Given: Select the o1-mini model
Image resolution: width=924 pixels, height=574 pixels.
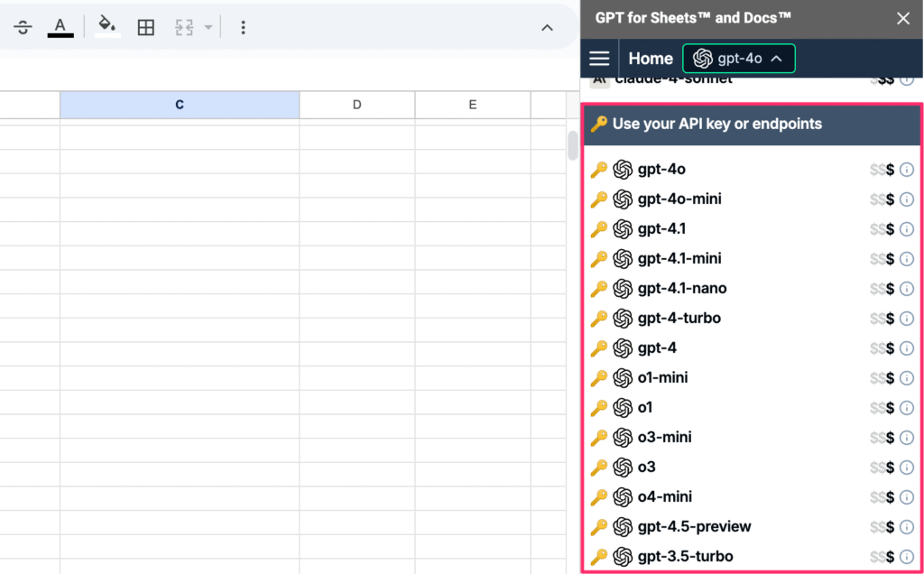Looking at the screenshot, I should (752, 378).
